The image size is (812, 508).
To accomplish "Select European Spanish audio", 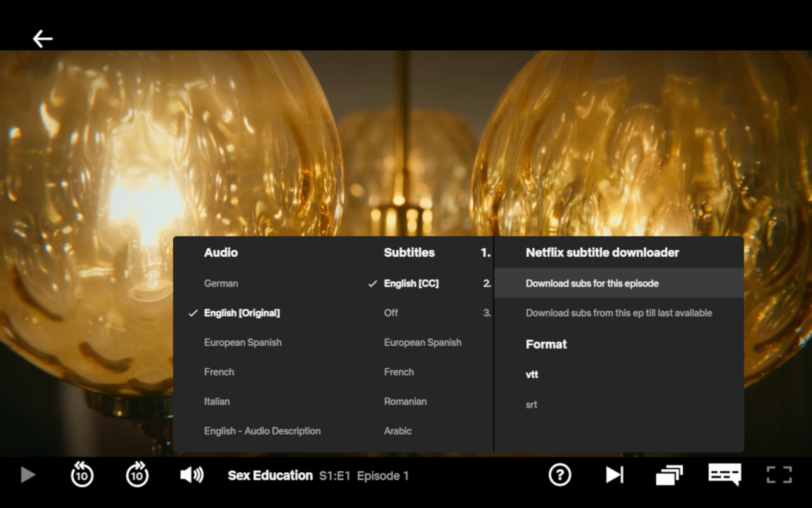I will (243, 342).
